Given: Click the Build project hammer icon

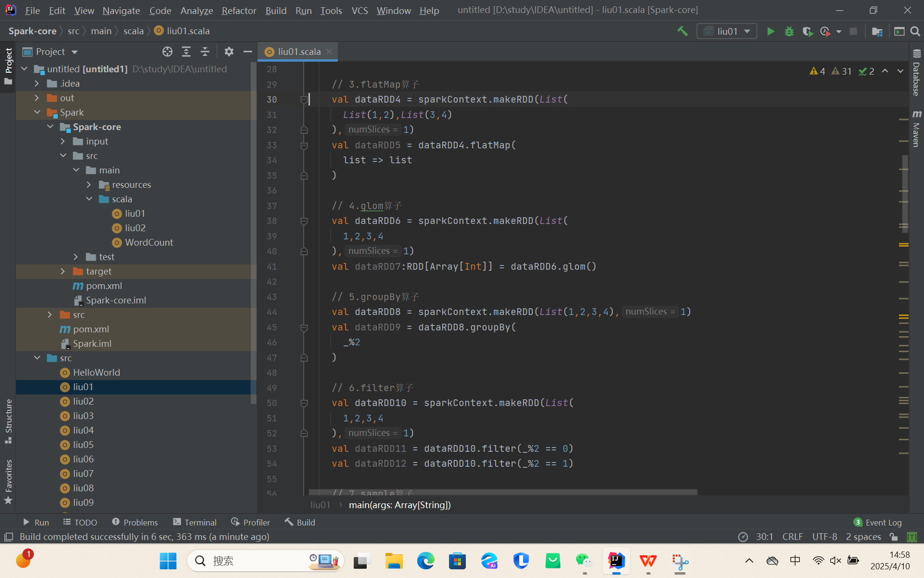Looking at the screenshot, I should click(x=682, y=31).
